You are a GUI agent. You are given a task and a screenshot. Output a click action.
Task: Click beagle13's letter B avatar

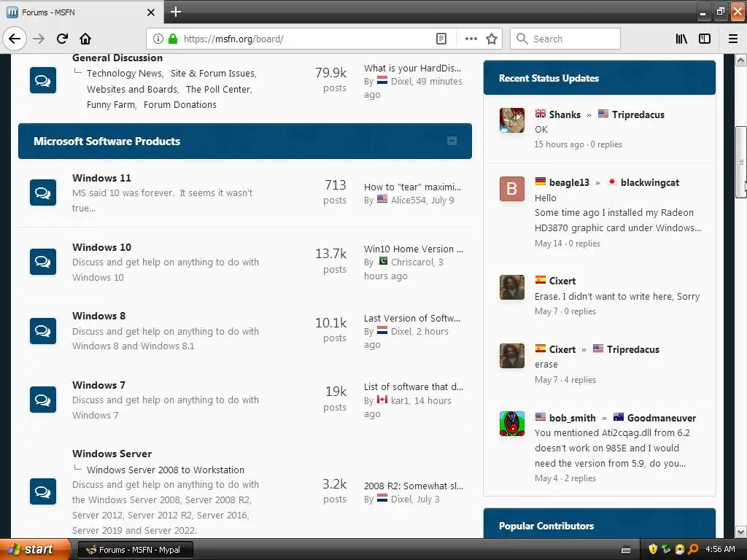click(x=511, y=189)
